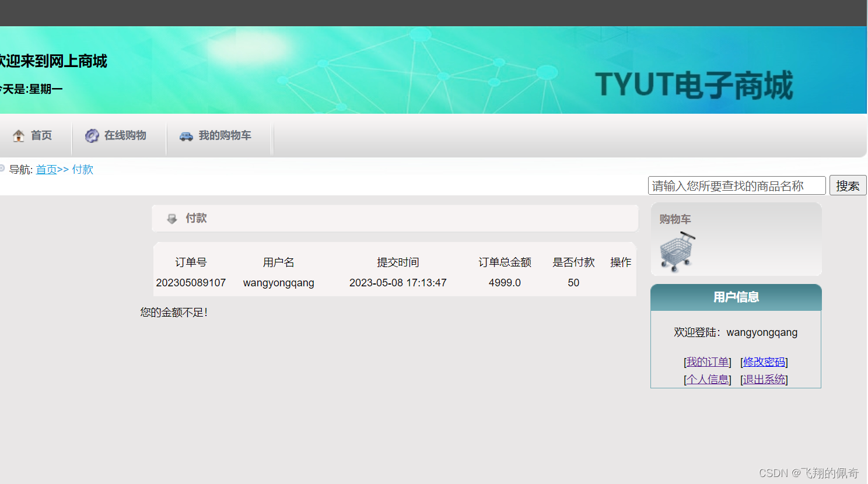This screenshot has width=868, height=484.
Task: Open the shopping cart basket image
Action: coord(677,252)
